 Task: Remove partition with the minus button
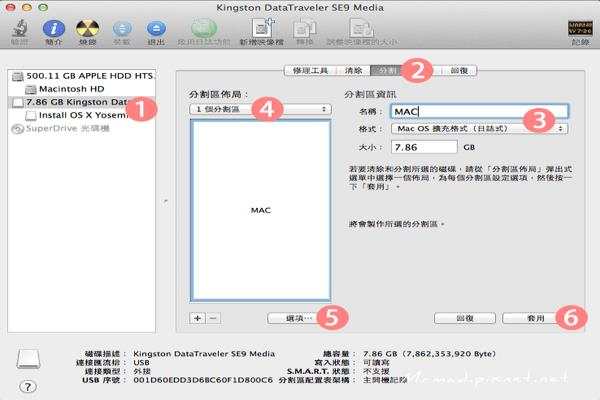click(x=214, y=318)
